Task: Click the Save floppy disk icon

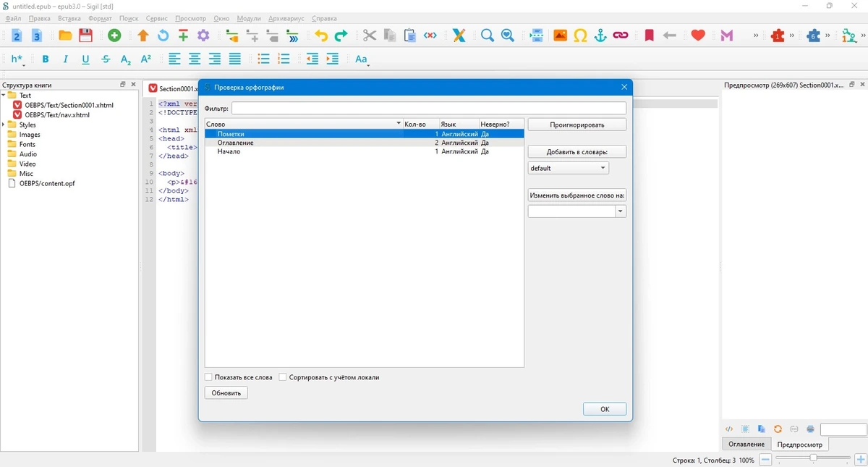Action: click(x=85, y=35)
